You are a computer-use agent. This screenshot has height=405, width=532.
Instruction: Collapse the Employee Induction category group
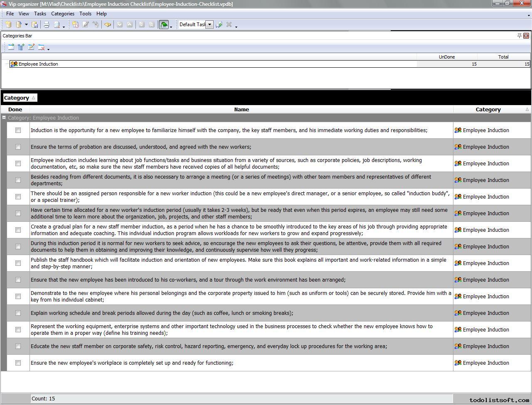4,118
